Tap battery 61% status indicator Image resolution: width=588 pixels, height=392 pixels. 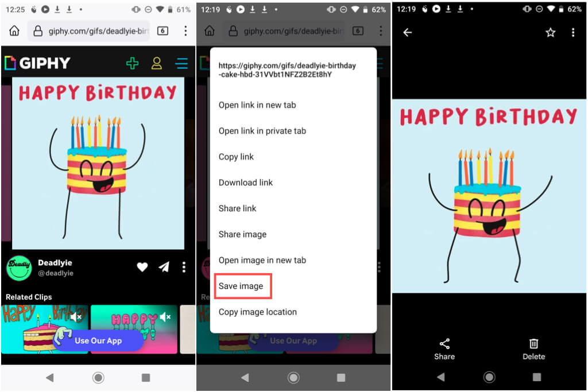coord(179,9)
